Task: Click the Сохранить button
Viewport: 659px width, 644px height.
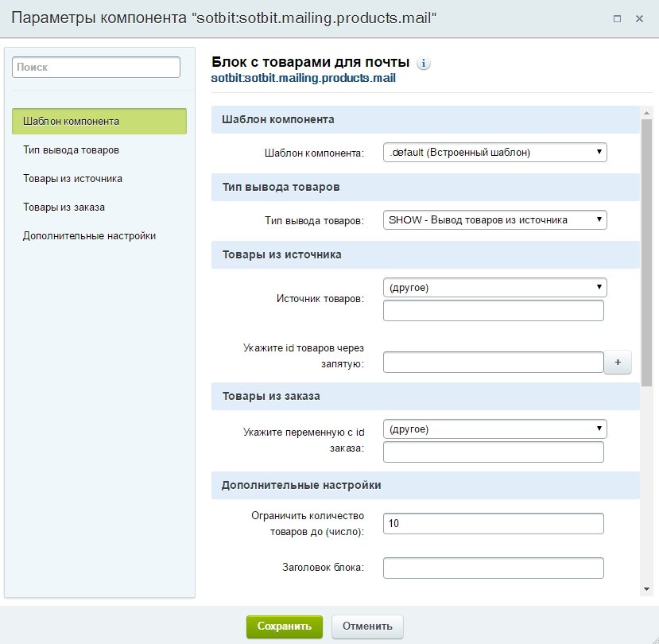Action: 285,627
